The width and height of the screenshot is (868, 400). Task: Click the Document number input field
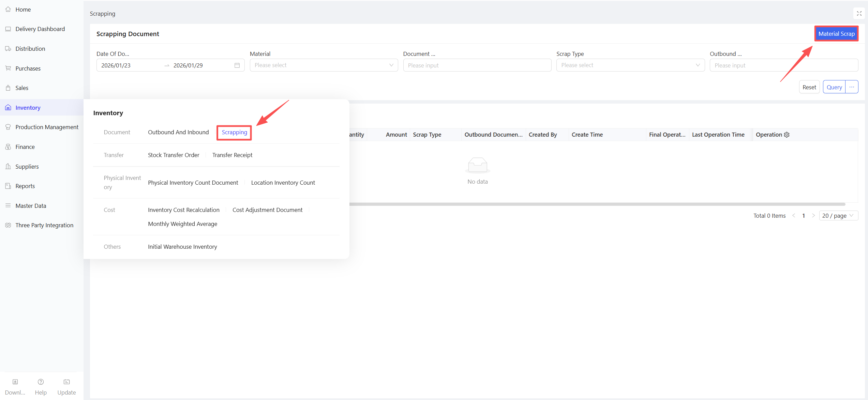[477, 65]
